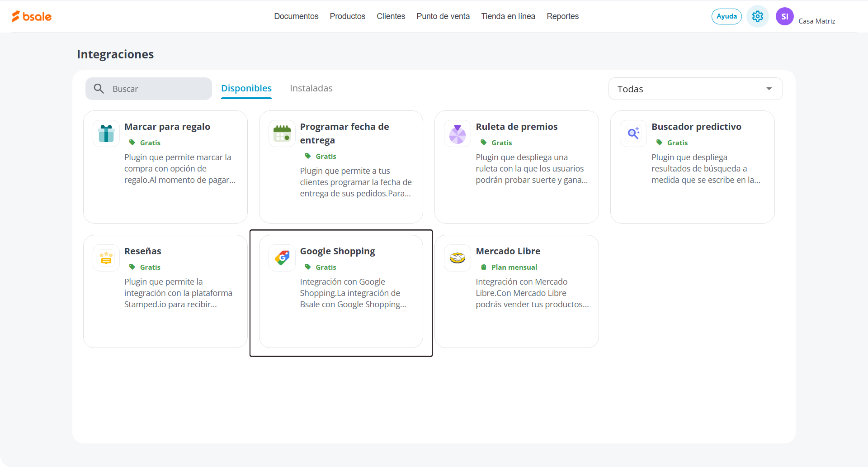Click the magnifier icon of Buscador predictivo

[633, 133]
